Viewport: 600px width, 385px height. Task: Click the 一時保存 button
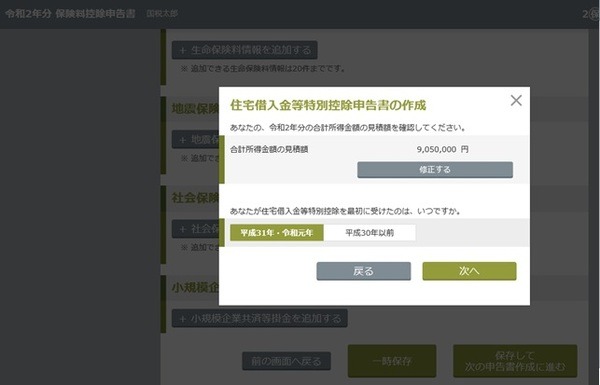tap(392, 361)
